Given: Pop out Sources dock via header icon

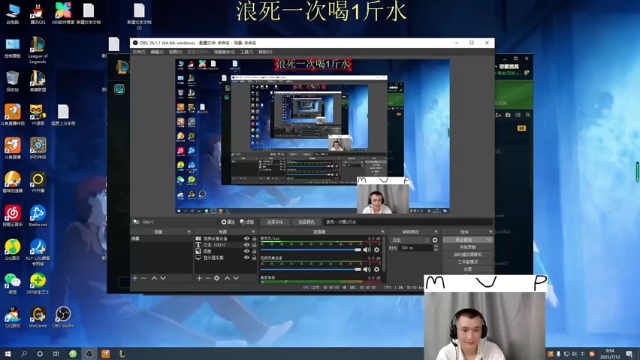Looking at the screenshot, I should click(x=253, y=231).
